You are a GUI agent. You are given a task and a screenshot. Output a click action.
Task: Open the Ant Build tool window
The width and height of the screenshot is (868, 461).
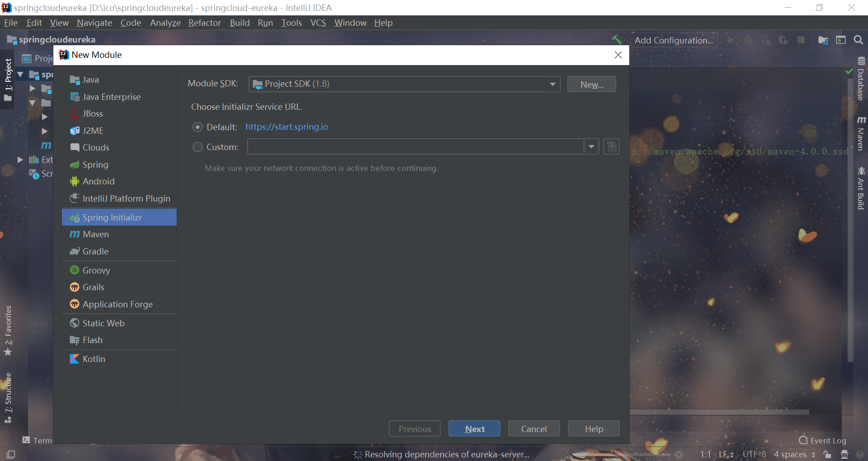861,188
